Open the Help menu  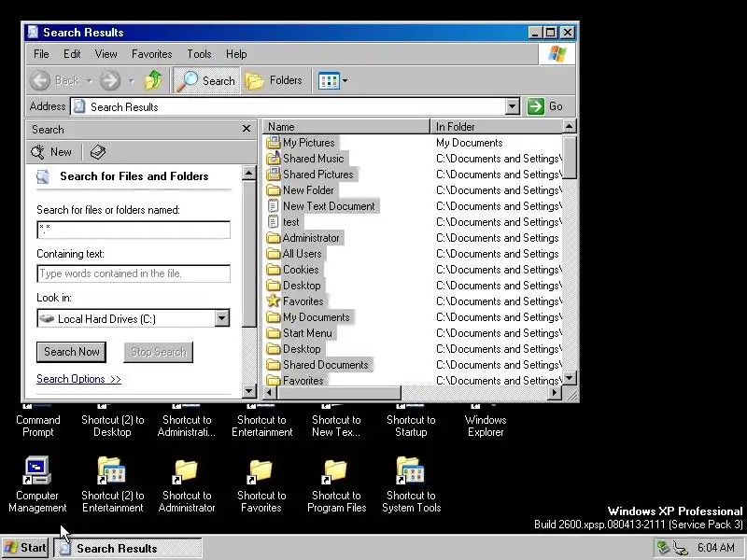(236, 54)
